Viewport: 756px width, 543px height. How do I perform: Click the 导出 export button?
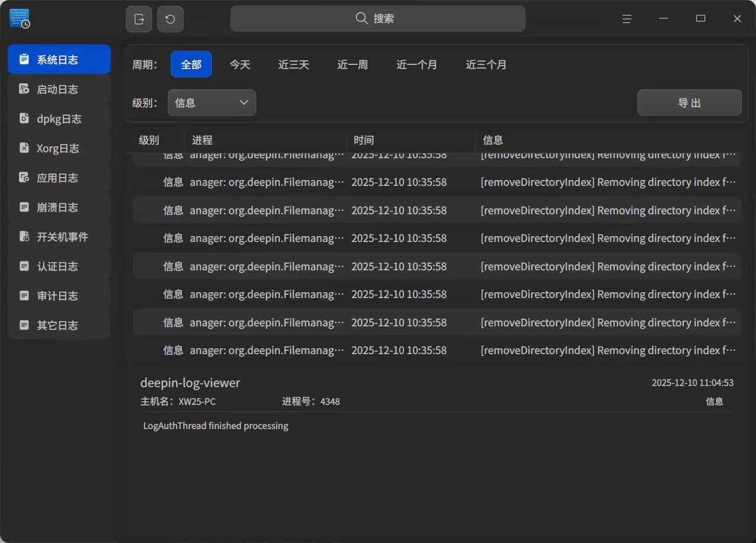689,103
